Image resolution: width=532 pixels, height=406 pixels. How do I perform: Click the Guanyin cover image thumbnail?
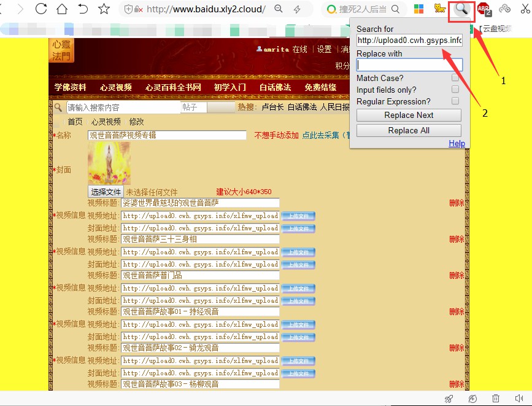pos(109,163)
